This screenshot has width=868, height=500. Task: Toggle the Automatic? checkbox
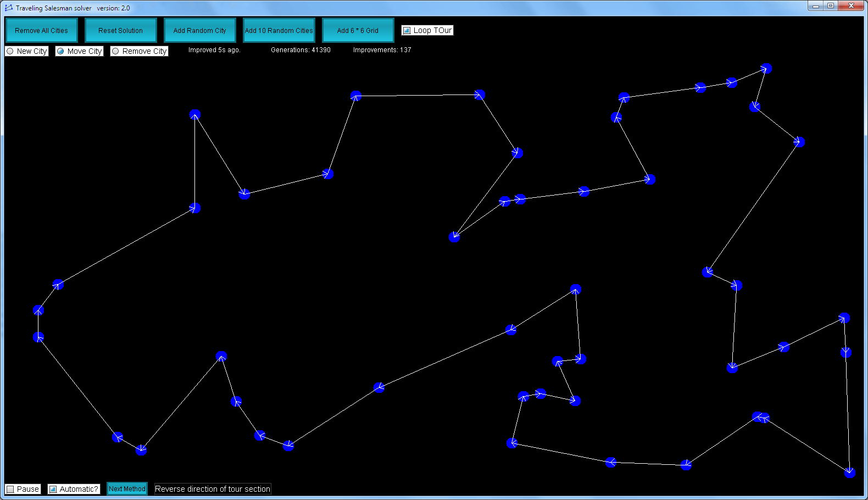tap(74, 489)
